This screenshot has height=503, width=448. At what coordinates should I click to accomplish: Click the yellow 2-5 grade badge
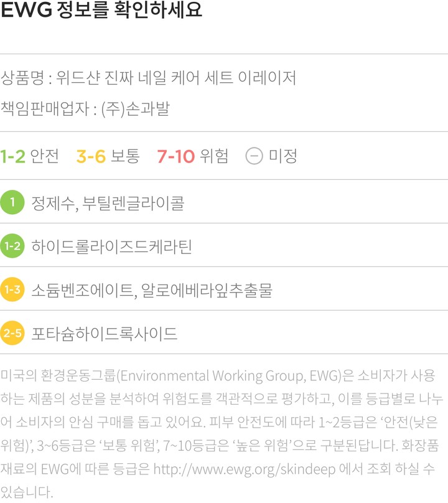[12, 333]
